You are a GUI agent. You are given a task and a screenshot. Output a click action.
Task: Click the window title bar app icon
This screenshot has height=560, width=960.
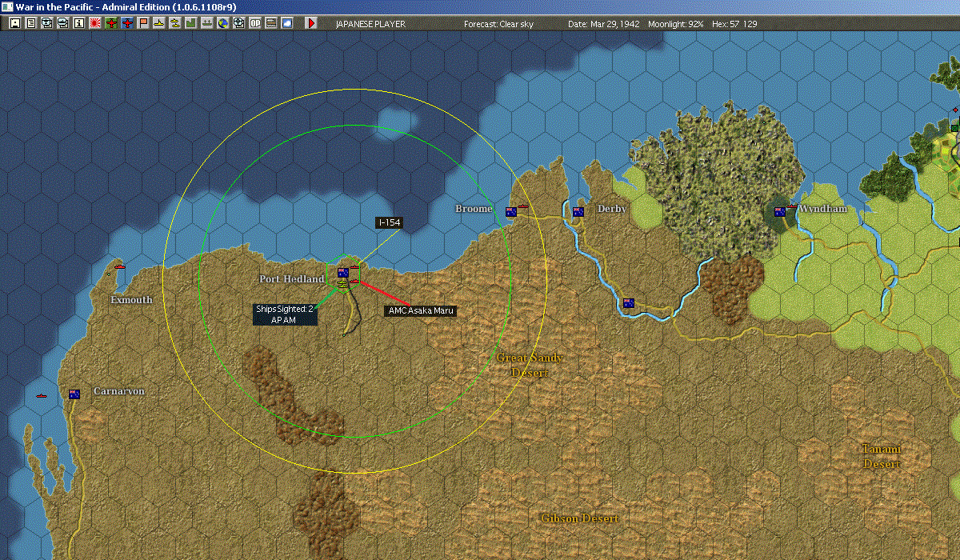[7, 6]
